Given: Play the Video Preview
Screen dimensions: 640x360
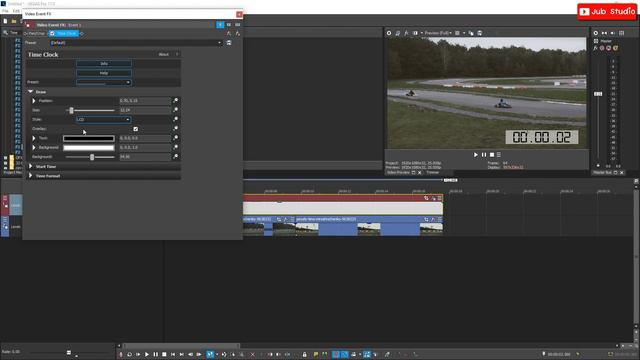Looking at the screenshot, I should pos(476,155).
